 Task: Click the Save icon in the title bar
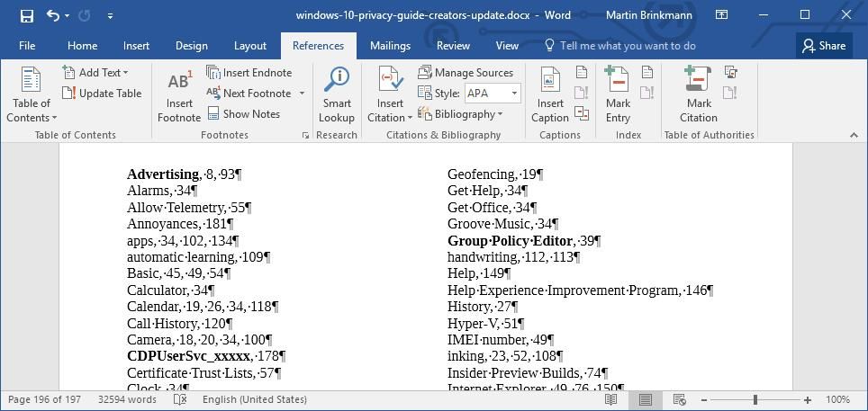tap(26, 15)
